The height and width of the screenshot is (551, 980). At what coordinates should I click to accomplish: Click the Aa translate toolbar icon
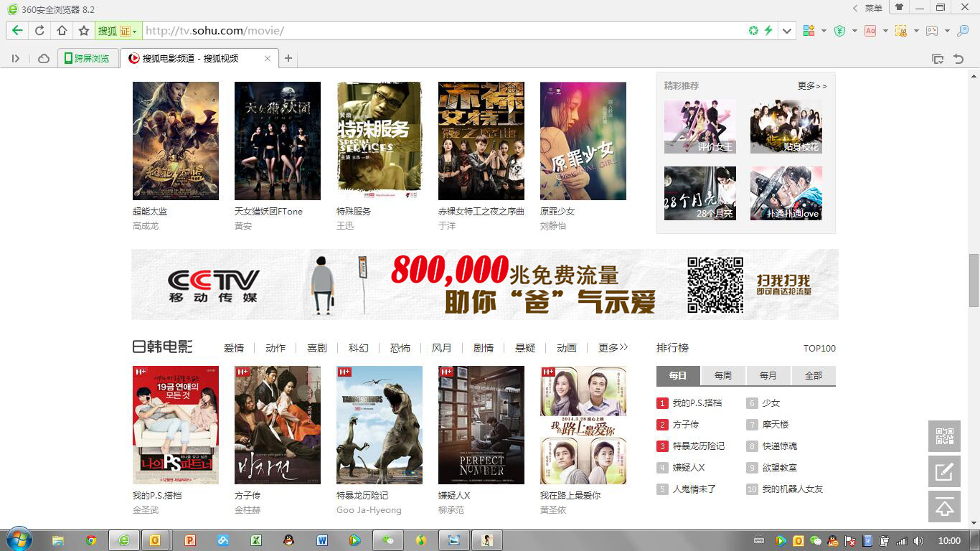point(870,31)
